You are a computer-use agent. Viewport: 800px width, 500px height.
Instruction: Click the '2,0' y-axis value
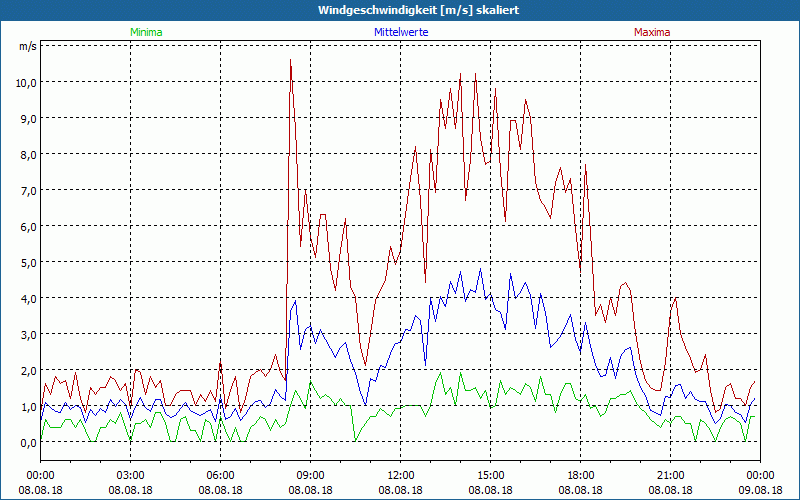[x=29, y=370]
